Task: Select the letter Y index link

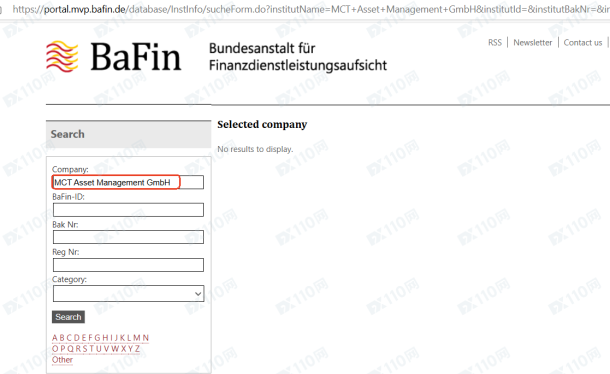Action: coord(130,349)
